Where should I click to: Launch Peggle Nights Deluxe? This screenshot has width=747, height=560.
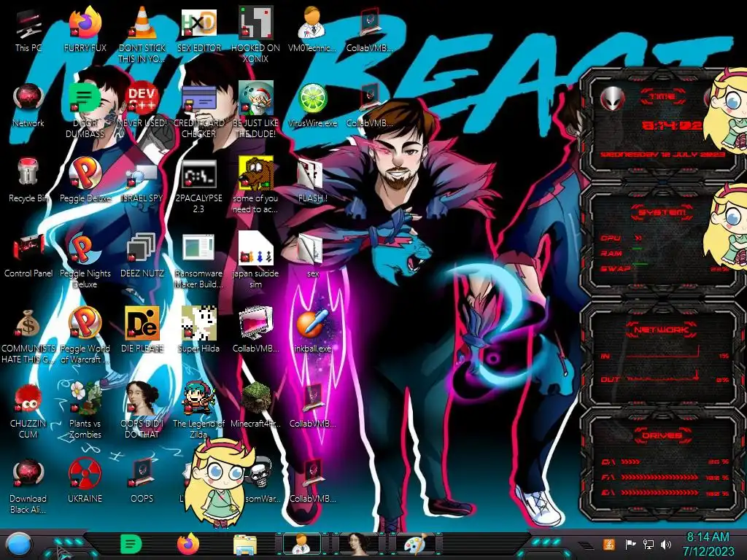point(85,262)
